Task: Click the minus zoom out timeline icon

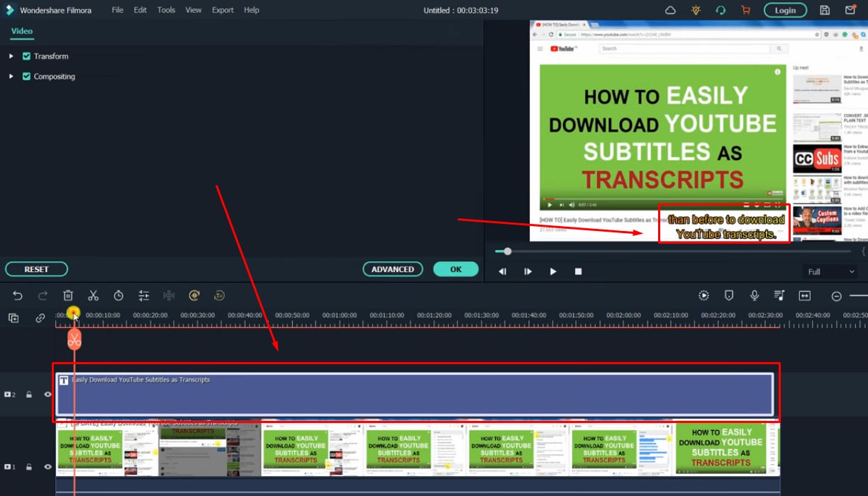Action: point(837,296)
